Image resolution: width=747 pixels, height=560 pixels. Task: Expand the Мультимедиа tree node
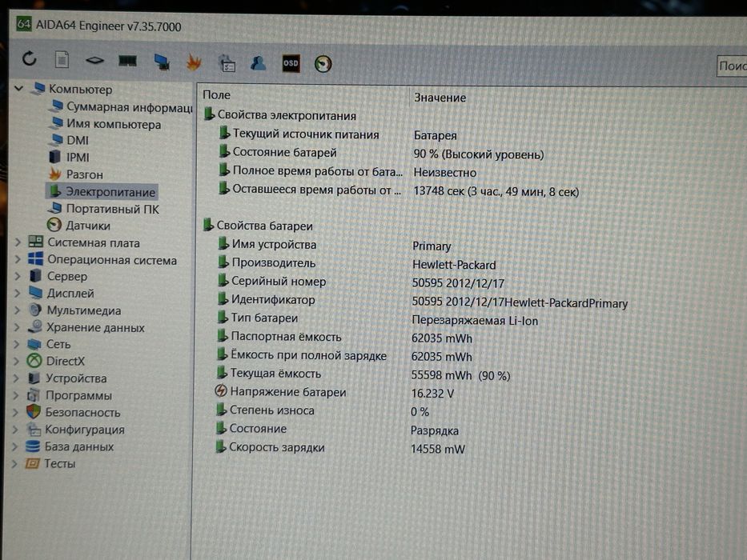pos(17,310)
